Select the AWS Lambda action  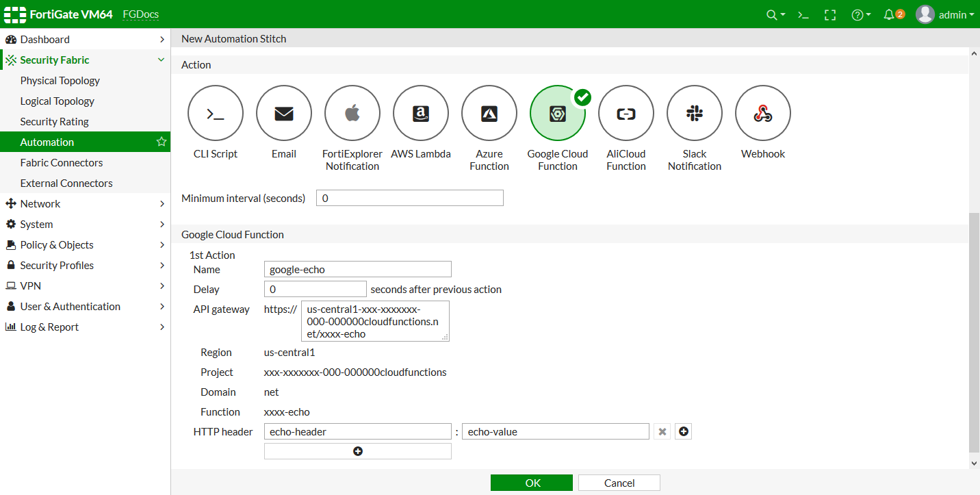pyautogui.click(x=421, y=114)
